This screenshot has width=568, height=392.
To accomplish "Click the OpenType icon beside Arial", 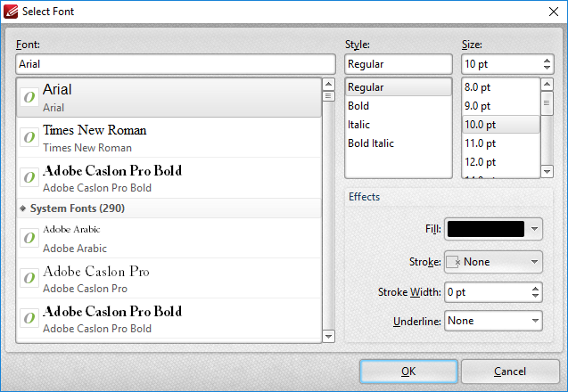I will (x=29, y=97).
